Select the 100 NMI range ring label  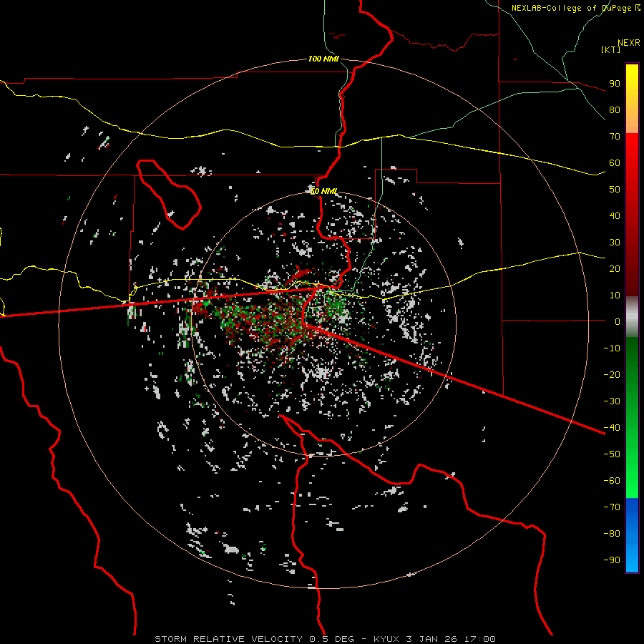323,59
